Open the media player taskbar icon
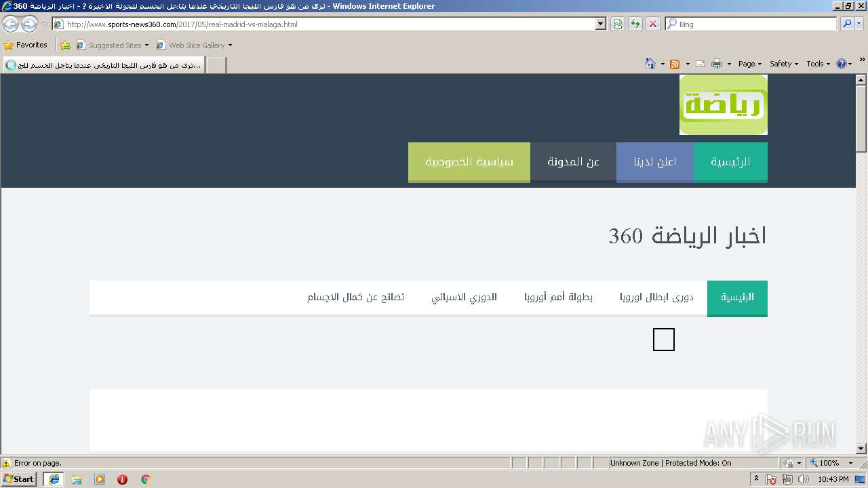This screenshot has width=868, height=488. 100,479
